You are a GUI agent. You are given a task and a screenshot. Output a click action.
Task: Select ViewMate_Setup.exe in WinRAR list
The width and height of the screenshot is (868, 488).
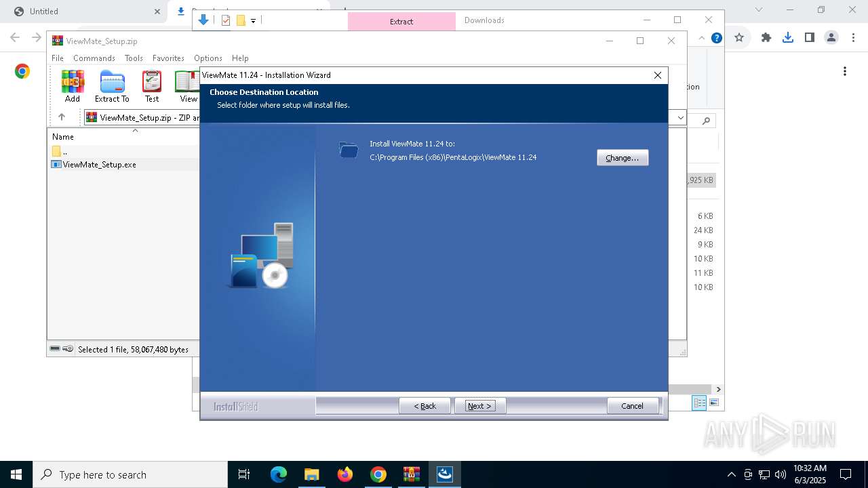[x=100, y=165]
